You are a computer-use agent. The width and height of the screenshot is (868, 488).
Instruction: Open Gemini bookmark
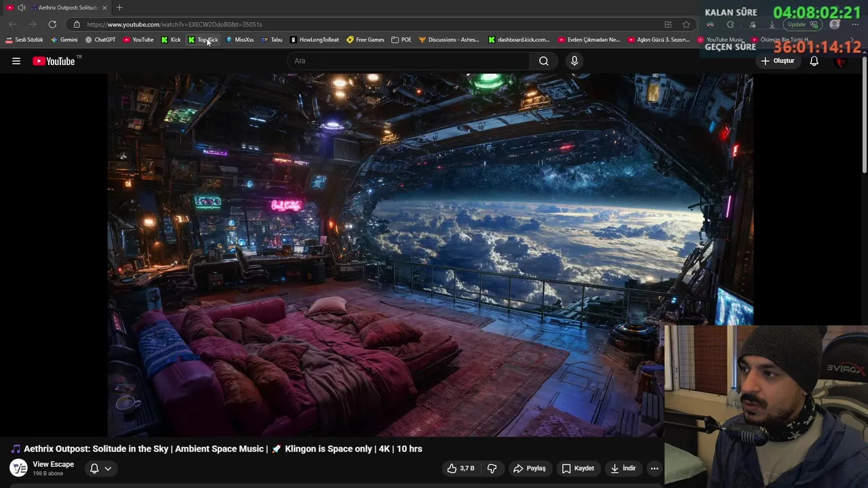pos(64,40)
